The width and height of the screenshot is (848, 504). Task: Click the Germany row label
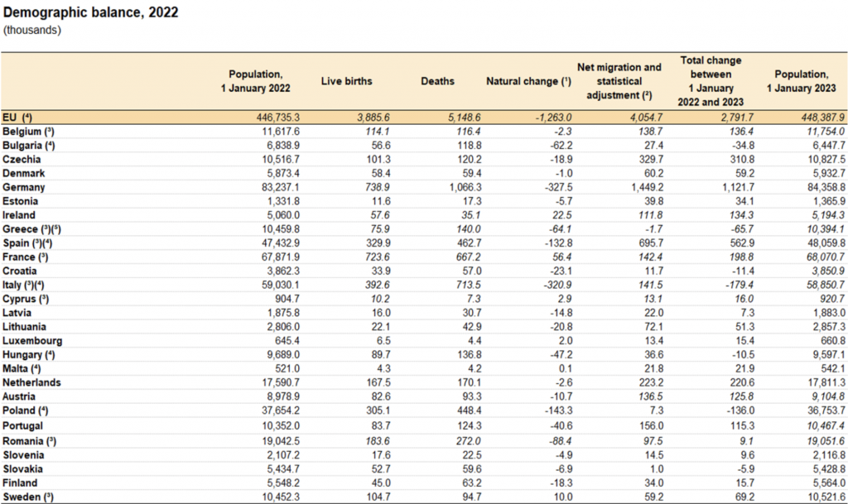point(25,188)
